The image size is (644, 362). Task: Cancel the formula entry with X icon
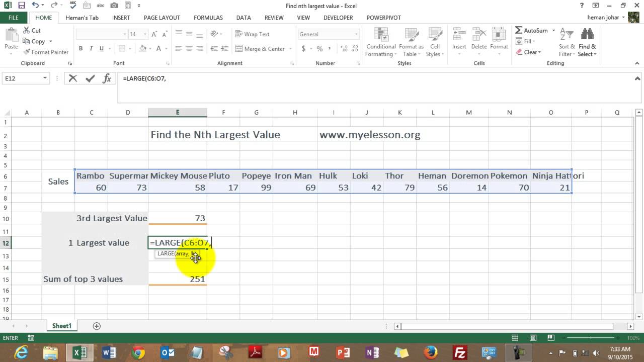tap(73, 78)
